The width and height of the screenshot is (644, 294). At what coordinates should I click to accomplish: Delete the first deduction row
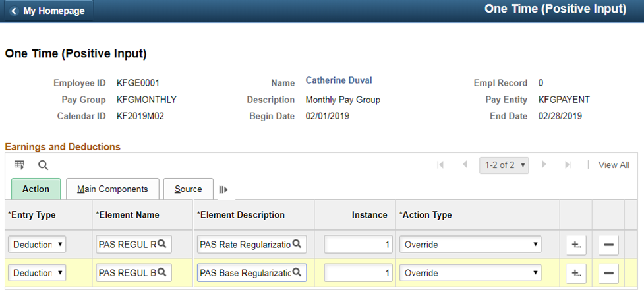(x=608, y=245)
